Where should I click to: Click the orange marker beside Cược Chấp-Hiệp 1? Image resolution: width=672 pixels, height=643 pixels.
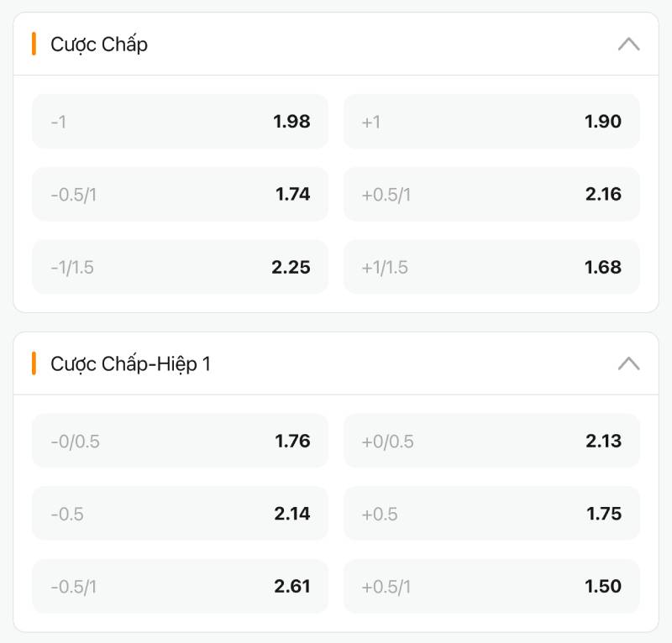34,363
